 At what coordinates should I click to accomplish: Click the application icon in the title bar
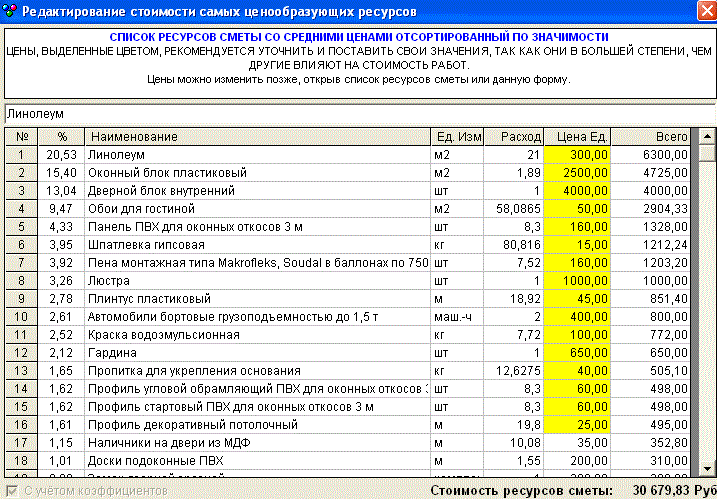10,12
